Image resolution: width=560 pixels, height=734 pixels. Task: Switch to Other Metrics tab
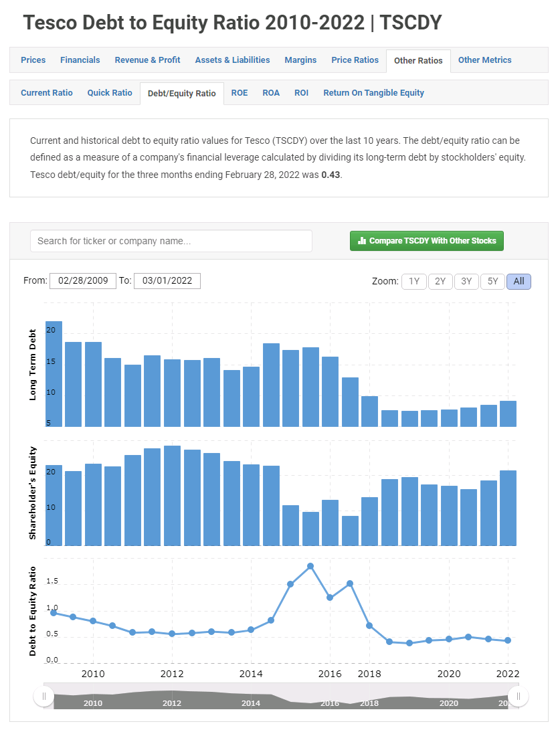point(484,60)
